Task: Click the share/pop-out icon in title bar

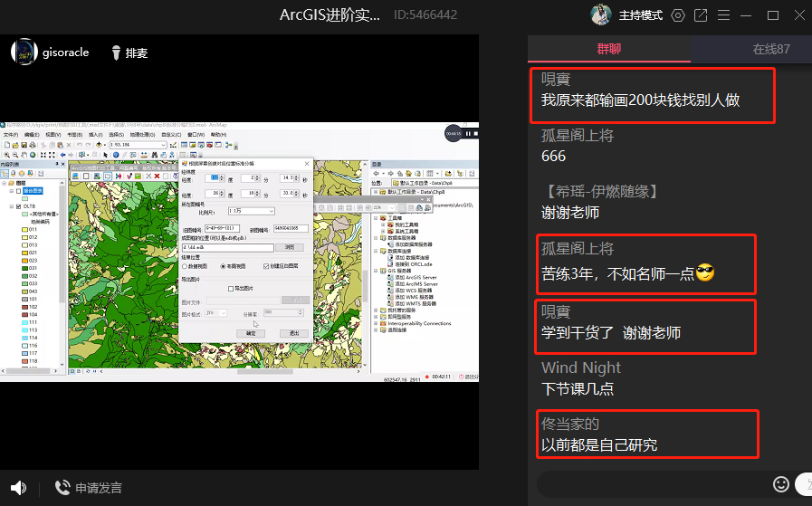Action: (x=701, y=15)
